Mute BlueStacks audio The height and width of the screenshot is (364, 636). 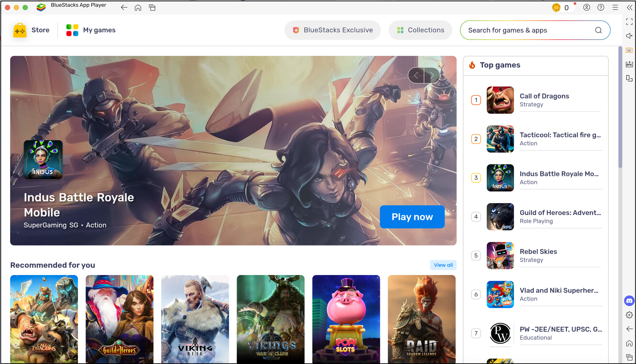coord(629,36)
